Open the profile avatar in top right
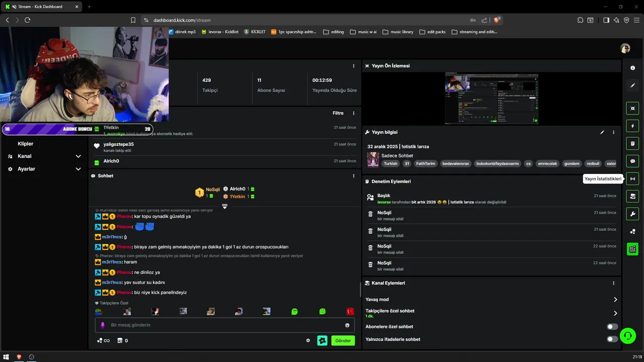 [x=625, y=48]
